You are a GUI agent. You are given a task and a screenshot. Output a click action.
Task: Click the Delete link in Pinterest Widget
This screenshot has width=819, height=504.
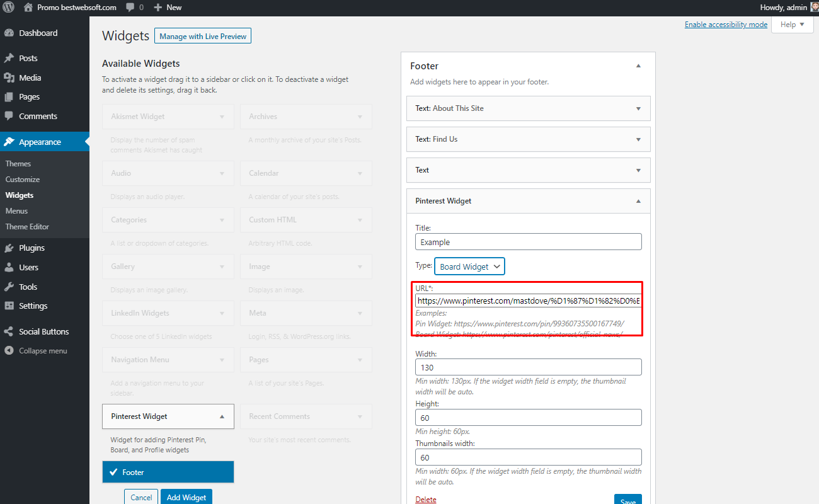coord(426,500)
